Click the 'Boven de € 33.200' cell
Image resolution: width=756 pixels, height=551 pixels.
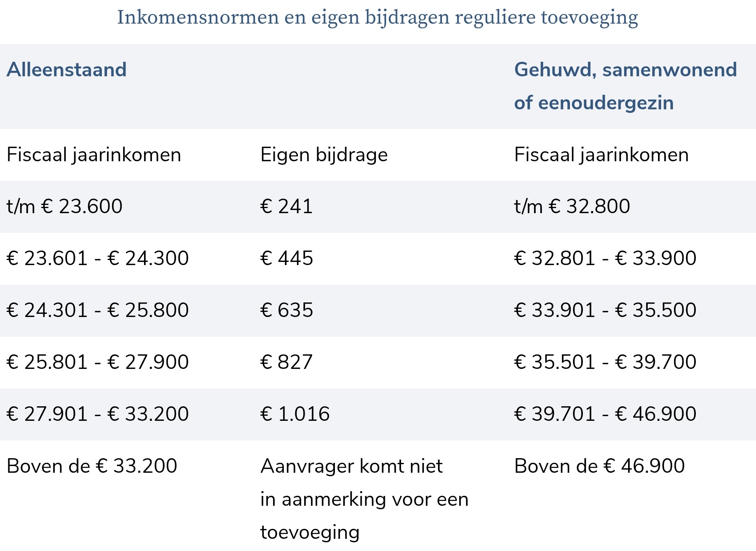(92, 466)
